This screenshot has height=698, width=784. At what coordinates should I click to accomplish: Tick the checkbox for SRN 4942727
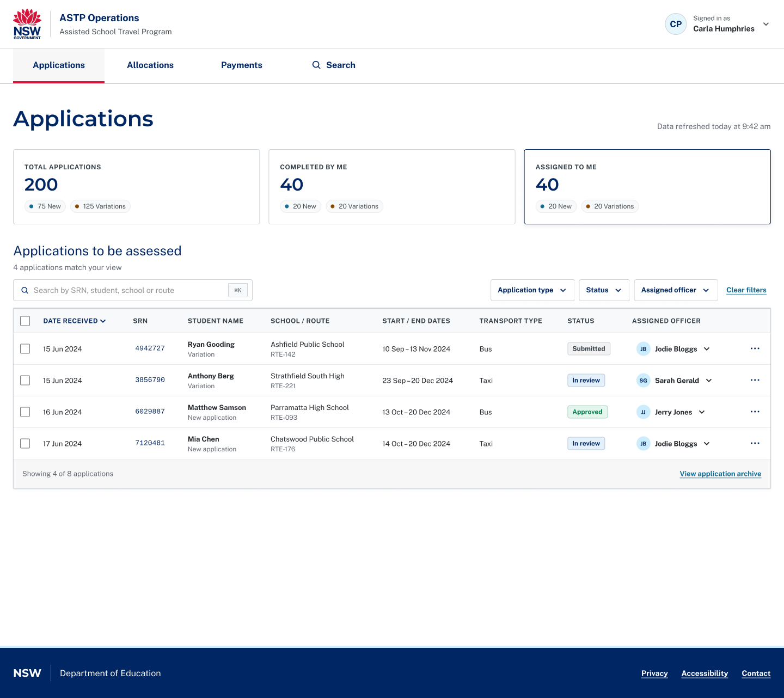point(25,348)
